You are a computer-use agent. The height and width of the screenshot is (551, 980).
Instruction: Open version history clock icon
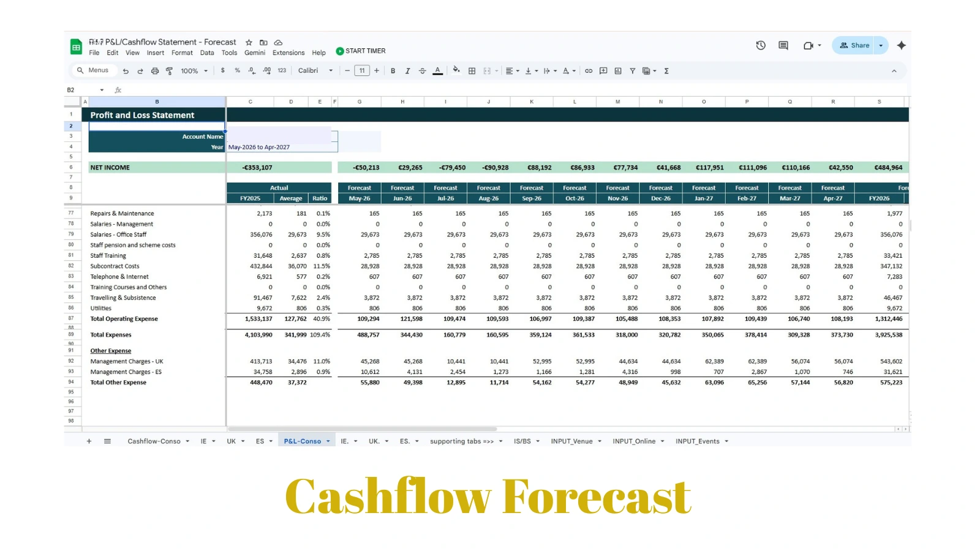tap(761, 45)
